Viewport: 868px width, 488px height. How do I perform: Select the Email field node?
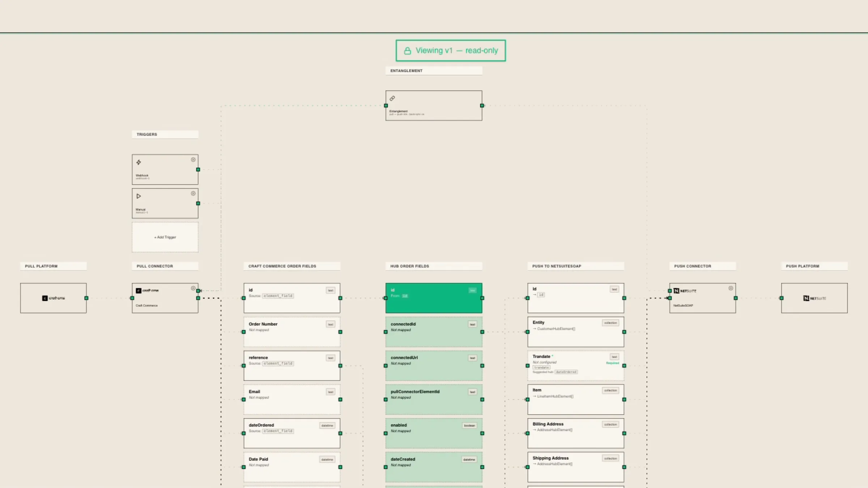[292, 399]
